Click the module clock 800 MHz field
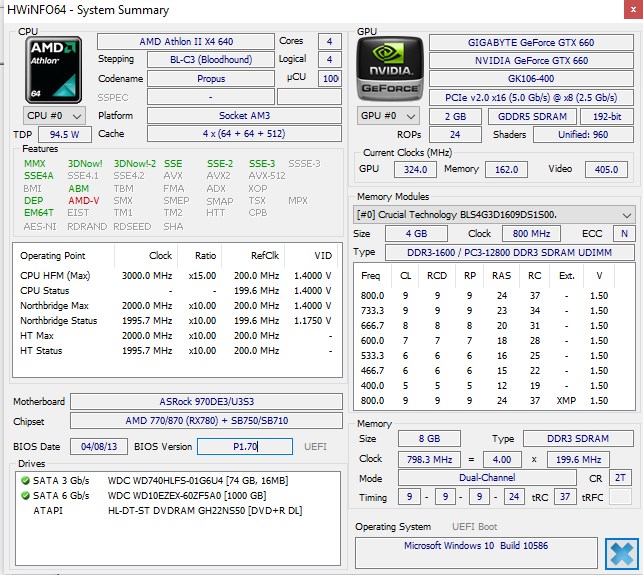Screen dimensions: 643x575 531,234
